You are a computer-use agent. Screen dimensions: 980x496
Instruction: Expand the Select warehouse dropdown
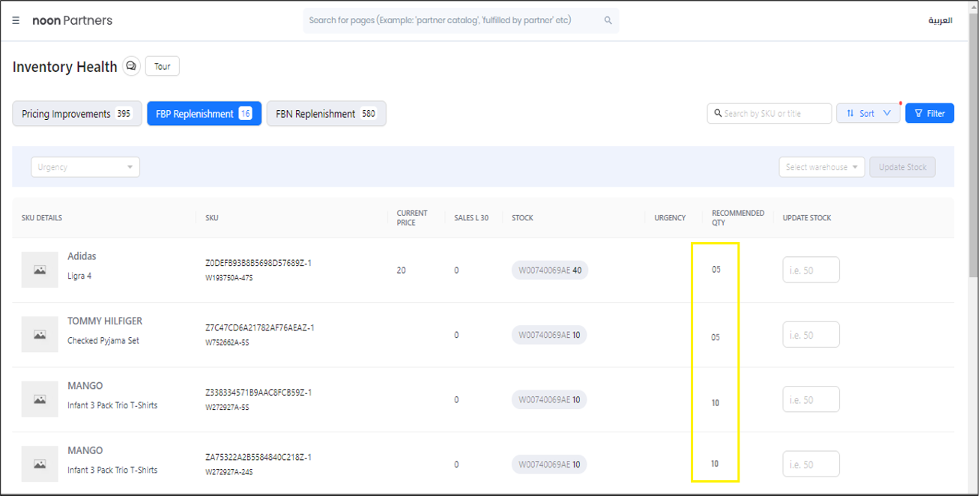pyautogui.click(x=821, y=167)
